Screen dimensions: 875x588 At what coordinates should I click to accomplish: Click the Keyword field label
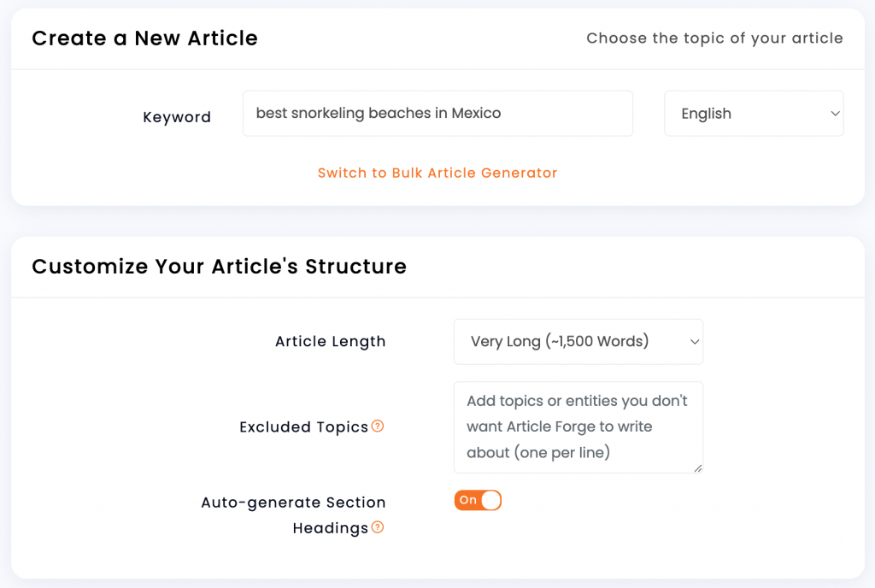click(177, 117)
